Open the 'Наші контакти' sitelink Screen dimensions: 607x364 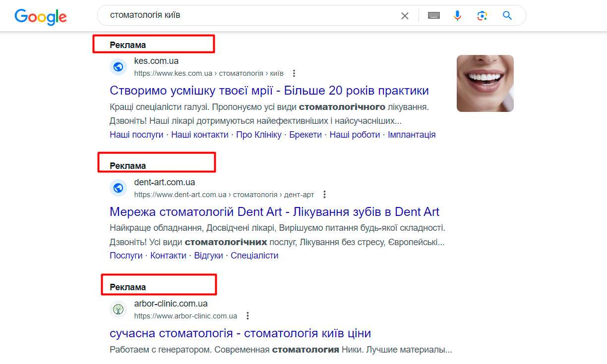click(x=200, y=135)
